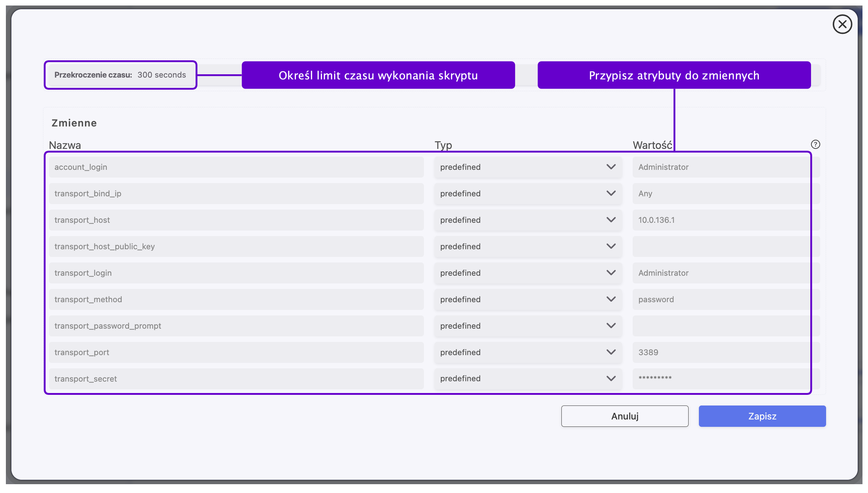Click the empty transport_host_public_key value field
Viewport: 868px width, 493px height.
[x=721, y=247]
